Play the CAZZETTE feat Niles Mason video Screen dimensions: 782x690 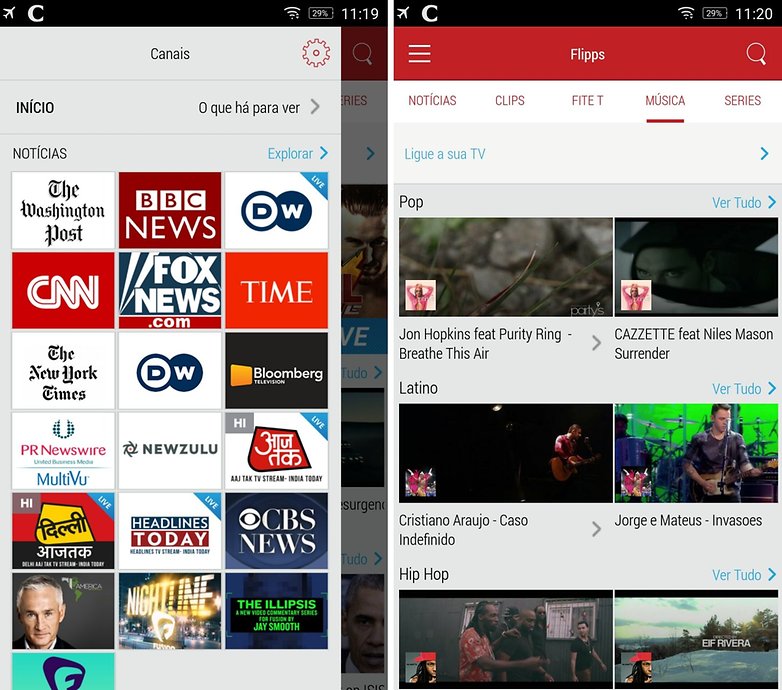click(x=696, y=267)
